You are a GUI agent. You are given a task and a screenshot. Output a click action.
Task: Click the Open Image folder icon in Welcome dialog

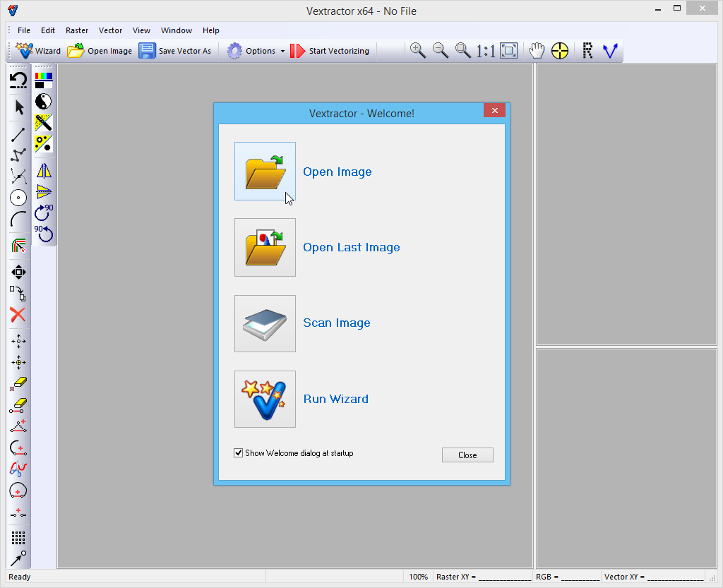point(265,172)
